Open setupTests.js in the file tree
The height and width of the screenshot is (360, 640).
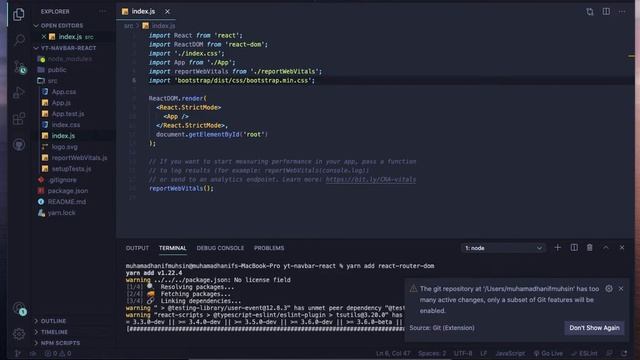[x=71, y=169]
